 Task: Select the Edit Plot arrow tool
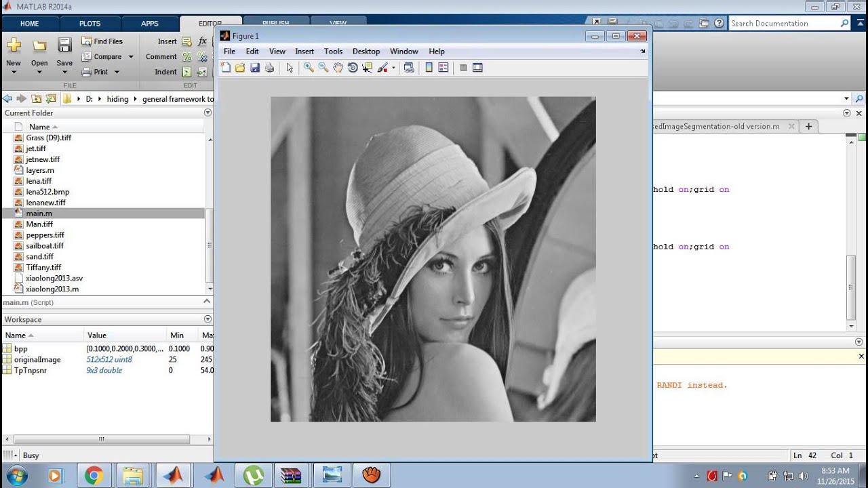click(290, 68)
